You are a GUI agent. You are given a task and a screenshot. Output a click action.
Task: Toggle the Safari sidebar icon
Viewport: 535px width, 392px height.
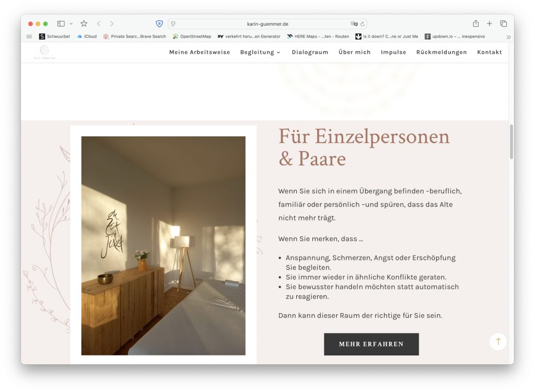[61, 24]
